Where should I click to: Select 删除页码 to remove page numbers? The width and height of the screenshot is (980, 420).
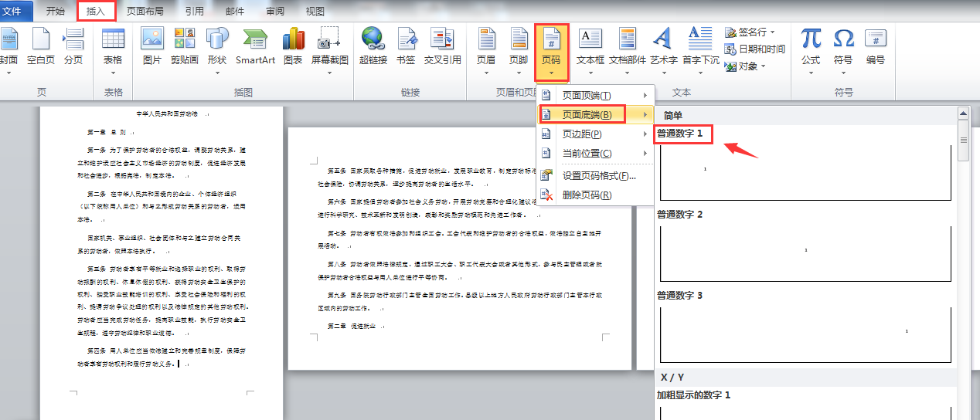595,195
